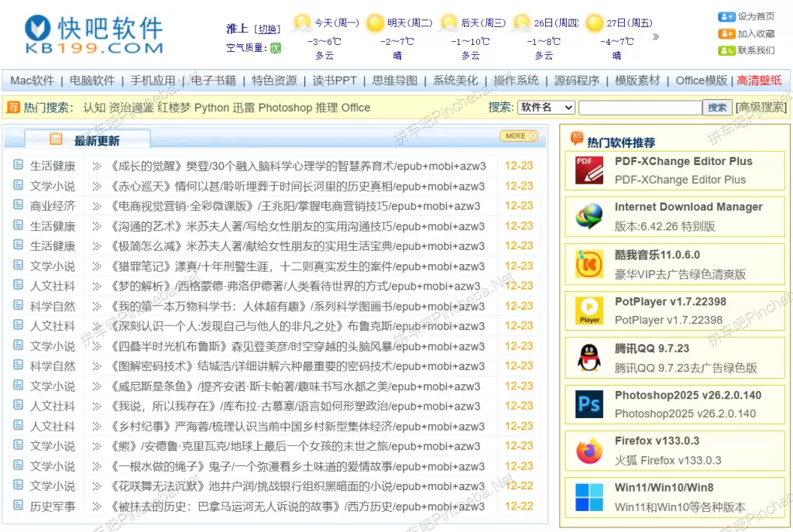This screenshot has width=793, height=532.
Task: Click hot search term Photoshop
Action: pos(285,108)
